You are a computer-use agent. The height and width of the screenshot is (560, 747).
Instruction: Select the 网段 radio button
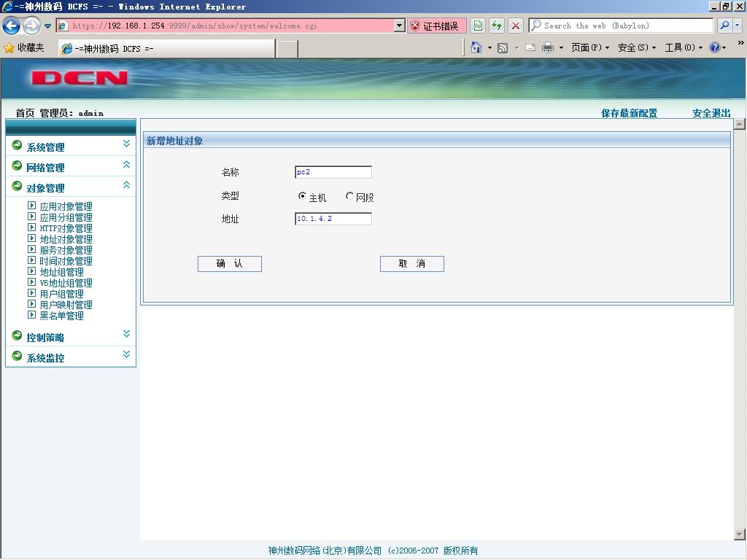(349, 195)
